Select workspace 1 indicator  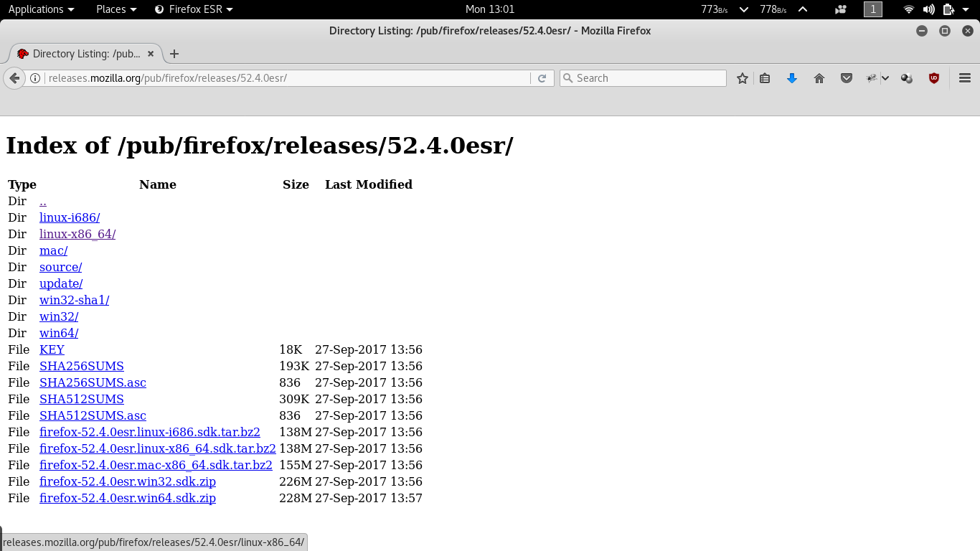tap(873, 9)
